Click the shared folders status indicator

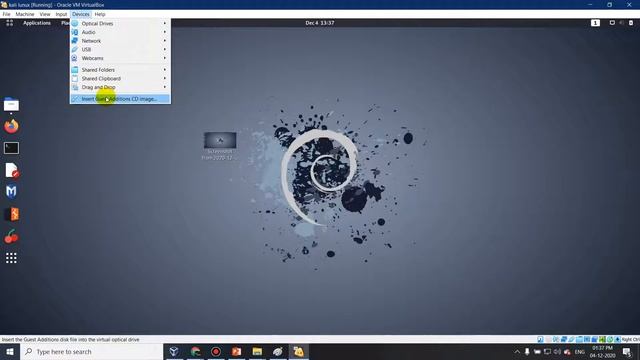(580, 339)
